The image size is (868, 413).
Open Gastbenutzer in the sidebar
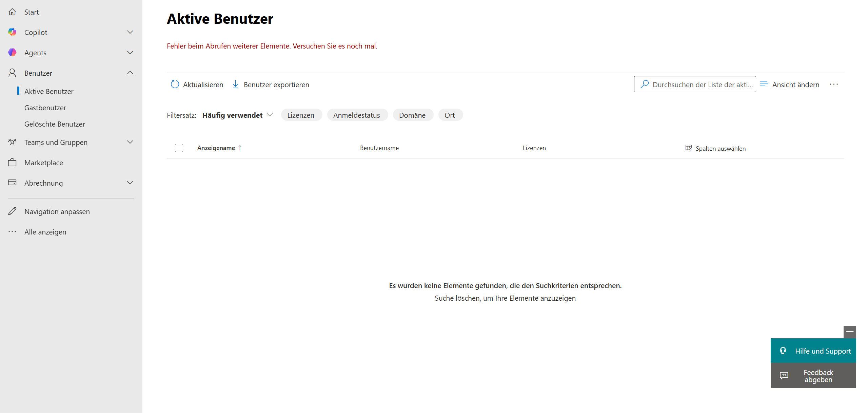pyautogui.click(x=45, y=108)
